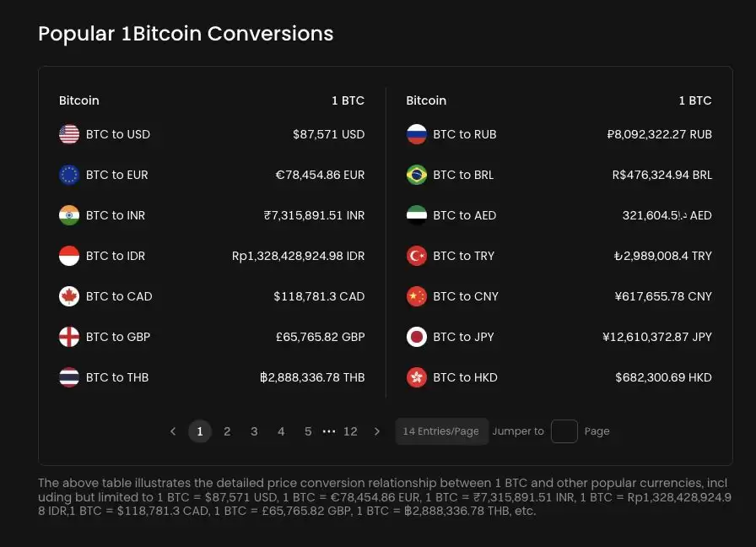Viewport: 756px width, 547px height.
Task: Click the Japan flag icon
Action: pos(417,337)
